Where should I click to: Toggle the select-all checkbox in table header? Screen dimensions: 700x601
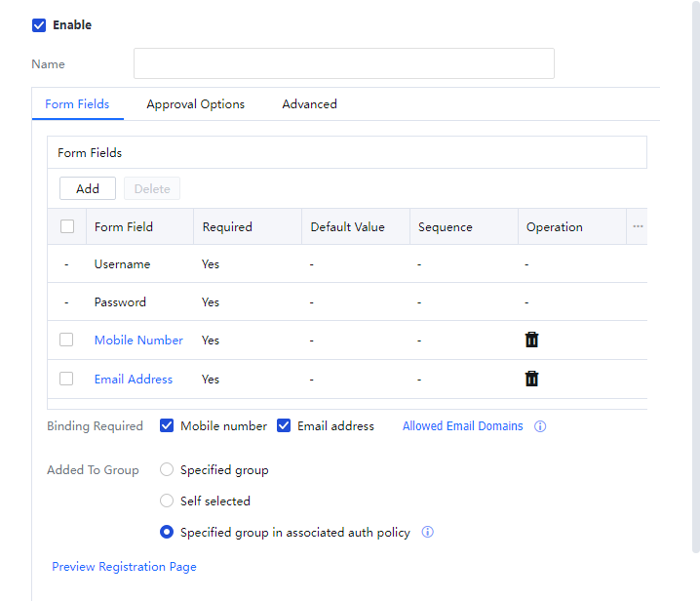coord(67,226)
